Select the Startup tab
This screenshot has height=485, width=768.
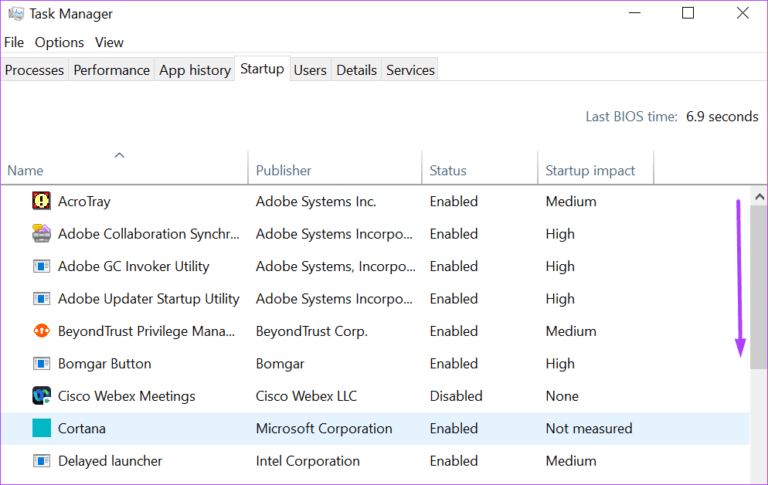(x=262, y=69)
